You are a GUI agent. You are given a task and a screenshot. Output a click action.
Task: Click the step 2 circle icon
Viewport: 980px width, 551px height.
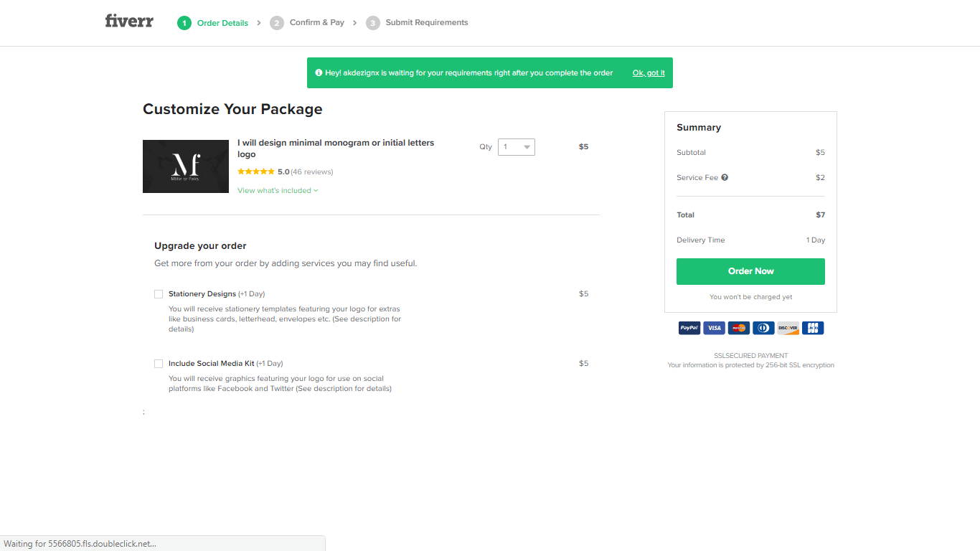pyautogui.click(x=277, y=23)
